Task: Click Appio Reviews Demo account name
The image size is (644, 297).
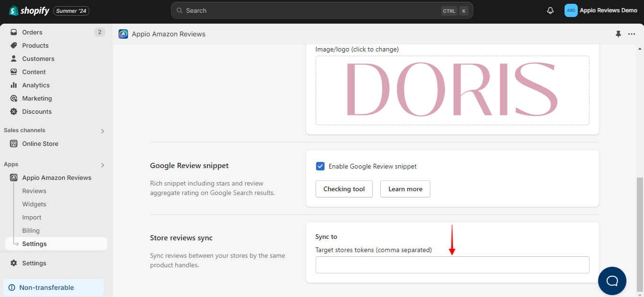Action: [609, 10]
